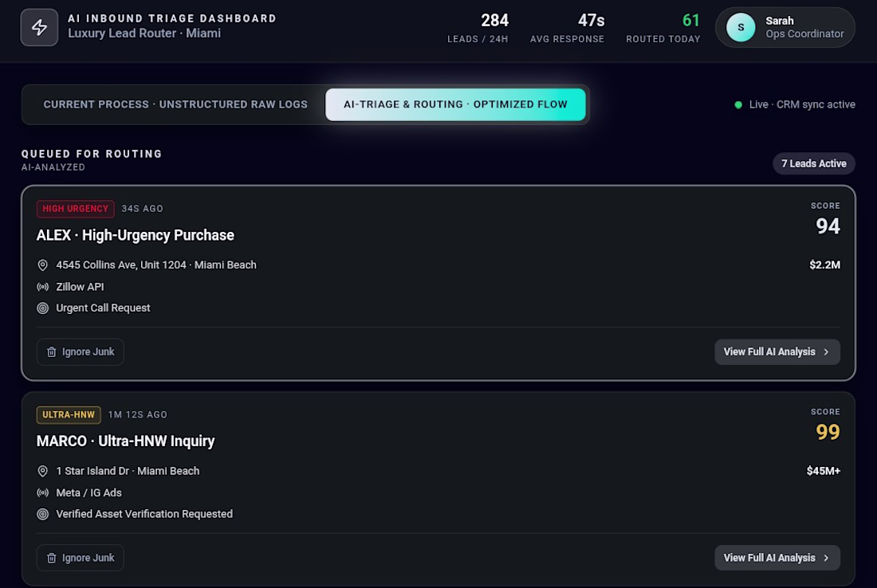Viewport: 877px width, 588px height.
Task: Click the broadcast icon beside Zillow API
Action: pyautogui.click(x=42, y=287)
